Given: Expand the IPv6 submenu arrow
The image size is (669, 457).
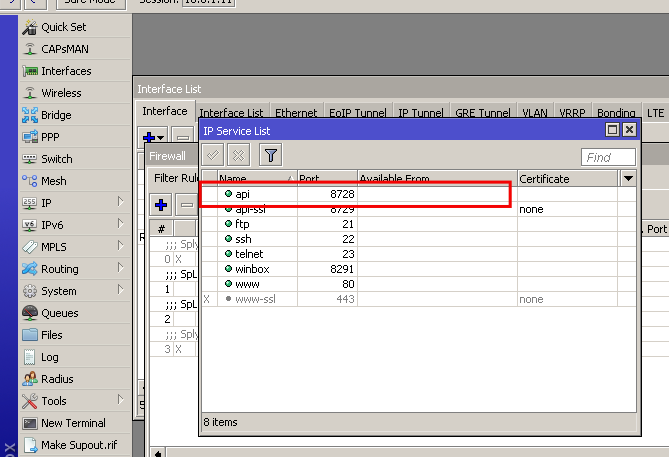Looking at the screenshot, I should [120, 224].
